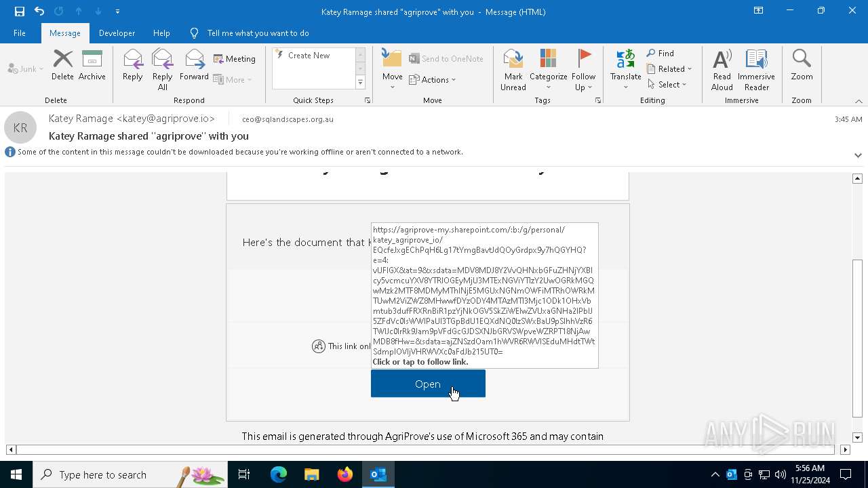The image size is (868, 488).
Task: Launch Firefox from the taskbar
Action: [x=345, y=474]
